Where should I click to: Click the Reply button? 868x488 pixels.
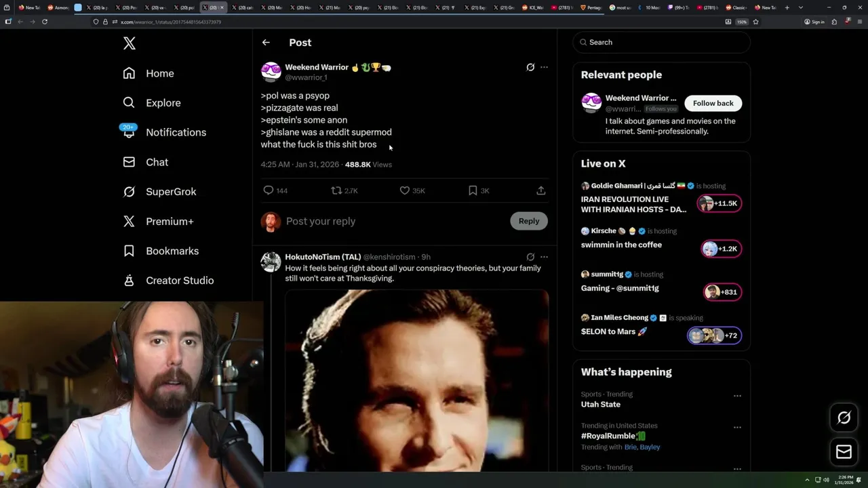[529, 221]
